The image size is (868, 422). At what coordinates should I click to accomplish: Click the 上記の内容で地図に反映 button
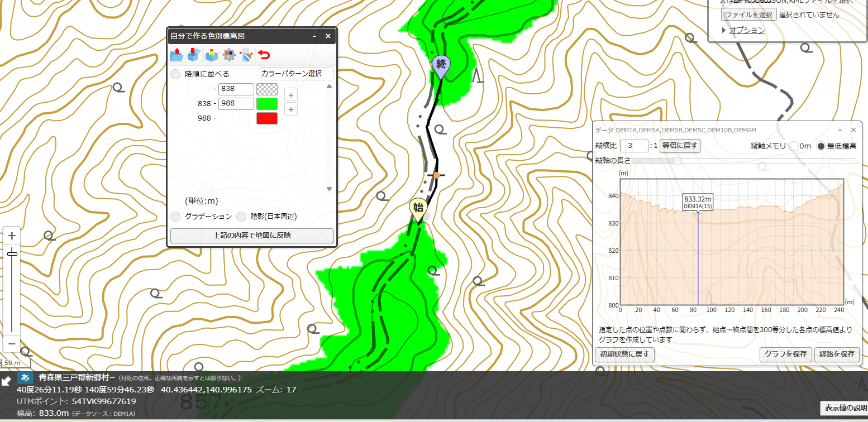(x=252, y=236)
